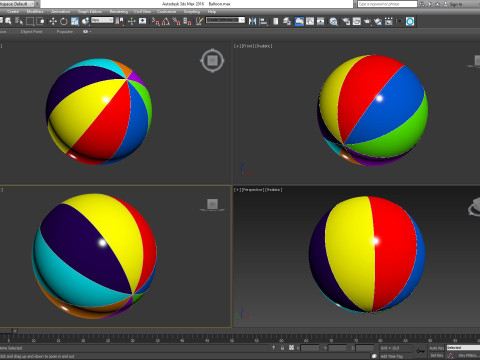Open the Workspace Default dropdown
Image resolution: width=480 pixels, height=360 pixels.
coord(17,4)
